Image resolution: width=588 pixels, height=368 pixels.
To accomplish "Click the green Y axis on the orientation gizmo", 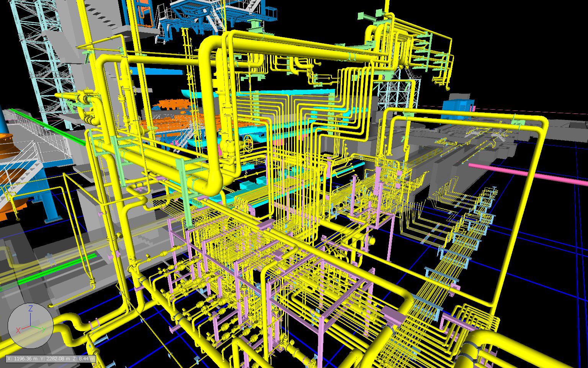I will 38,328.
